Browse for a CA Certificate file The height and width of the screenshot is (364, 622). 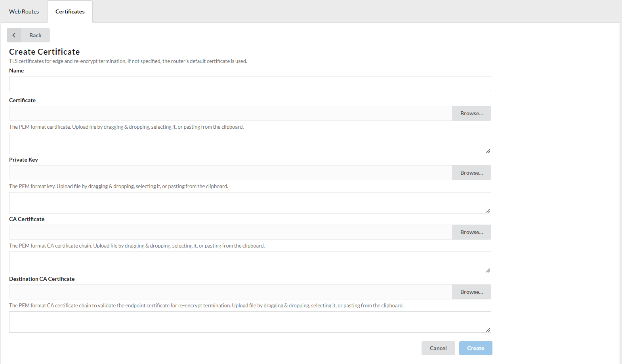tap(471, 232)
